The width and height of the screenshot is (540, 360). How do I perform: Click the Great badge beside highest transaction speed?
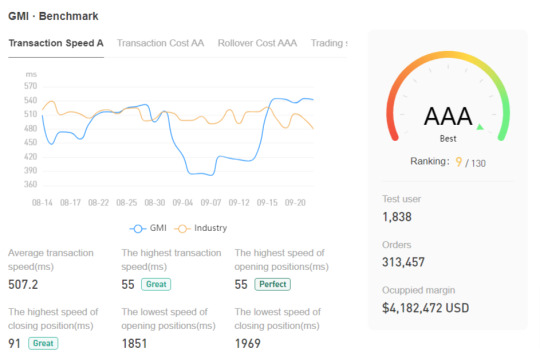tap(156, 284)
